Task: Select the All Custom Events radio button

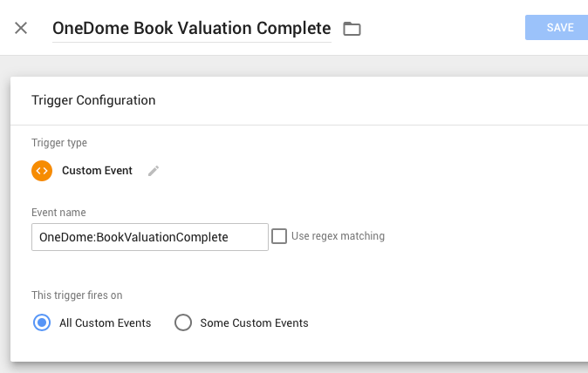Action: tap(42, 322)
